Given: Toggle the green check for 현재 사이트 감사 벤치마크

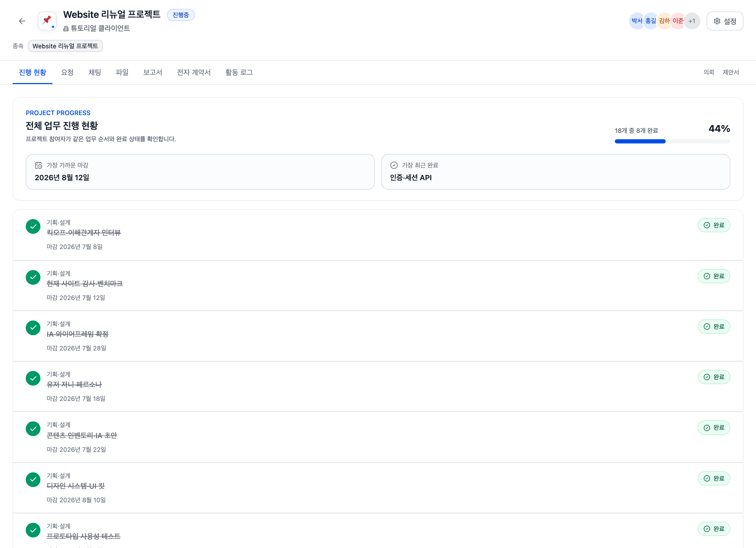Looking at the screenshot, I should pos(33,277).
